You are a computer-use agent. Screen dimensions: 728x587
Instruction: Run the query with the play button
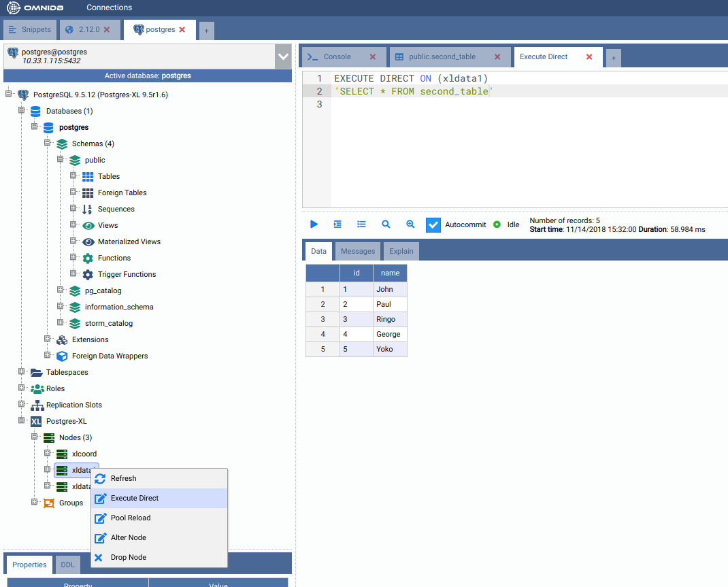point(314,224)
